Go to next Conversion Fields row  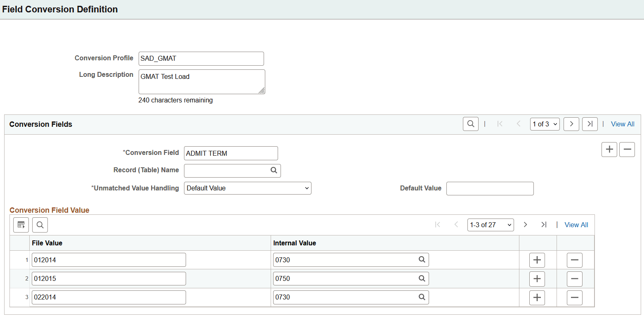tap(571, 124)
